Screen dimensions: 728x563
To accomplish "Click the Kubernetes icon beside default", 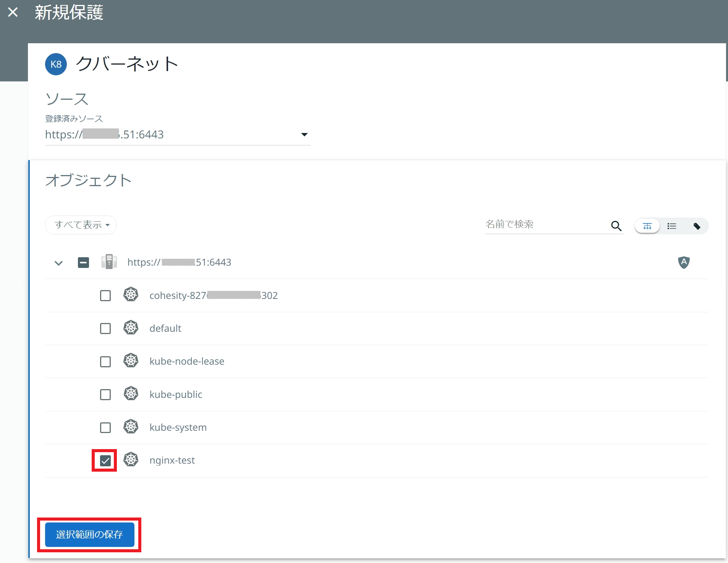I will pos(131,328).
